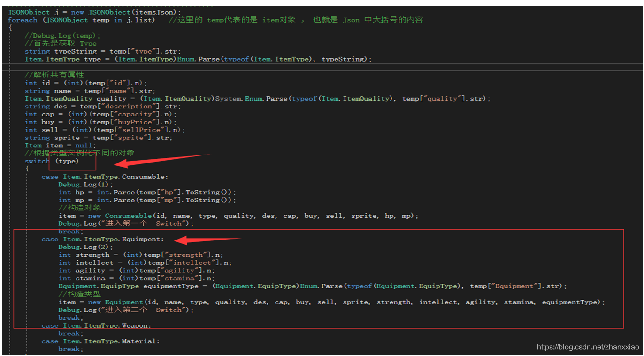This screenshot has height=356, width=644.
Task: Click the comment '//首先是获取 Type'
Action: (61, 43)
